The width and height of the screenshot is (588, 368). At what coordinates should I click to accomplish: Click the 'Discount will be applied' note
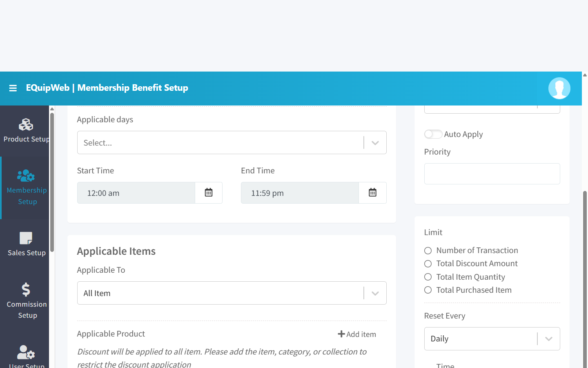(222, 358)
